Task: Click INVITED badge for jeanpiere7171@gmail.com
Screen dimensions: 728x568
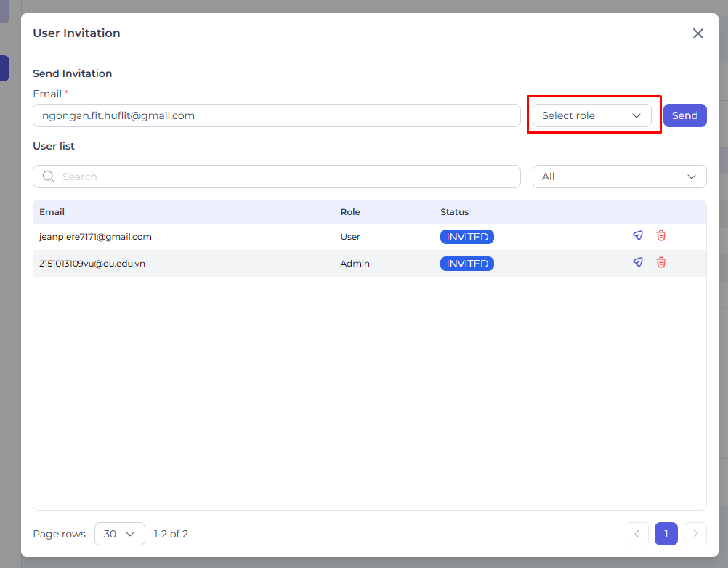Action: [466, 237]
